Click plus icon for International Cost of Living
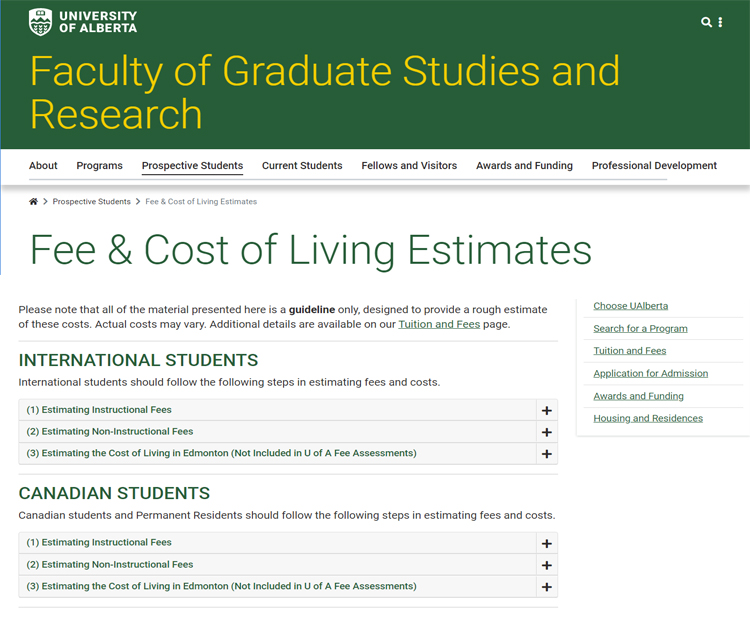 (x=547, y=454)
